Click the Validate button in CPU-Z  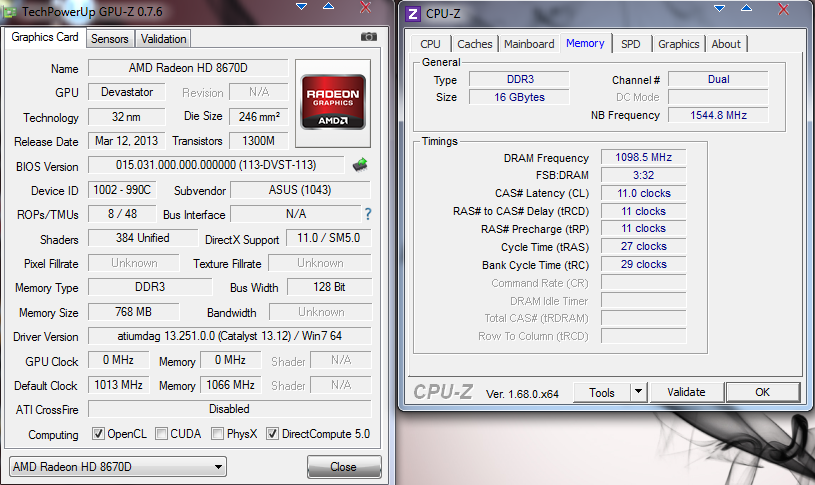click(686, 392)
